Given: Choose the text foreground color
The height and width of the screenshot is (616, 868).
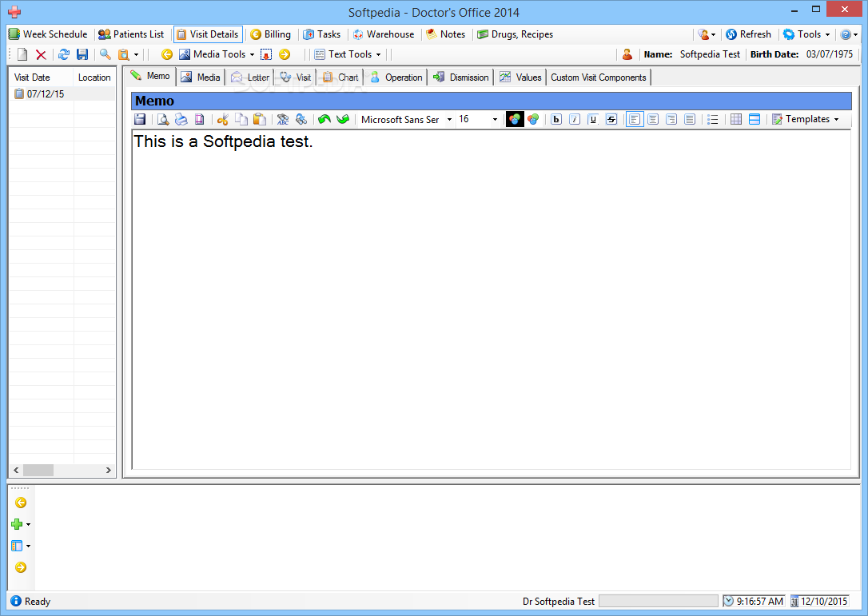Looking at the screenshot, I should (x=515, y=119).
